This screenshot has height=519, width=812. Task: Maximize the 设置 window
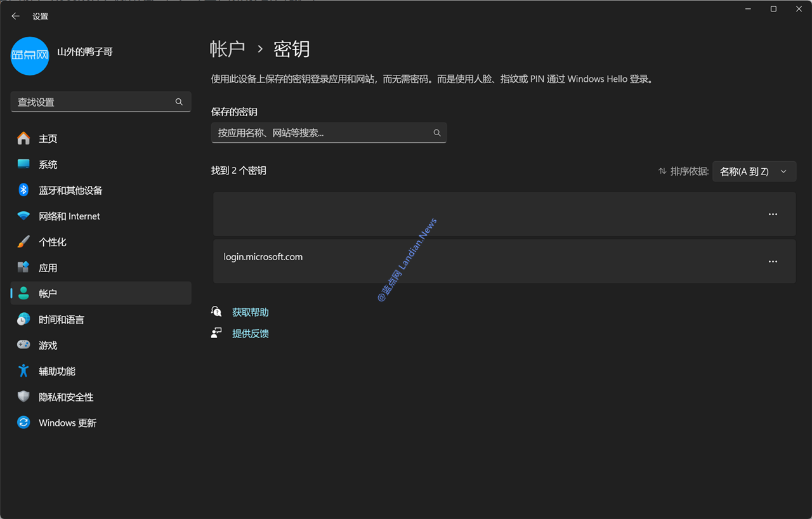pos(773,9)
